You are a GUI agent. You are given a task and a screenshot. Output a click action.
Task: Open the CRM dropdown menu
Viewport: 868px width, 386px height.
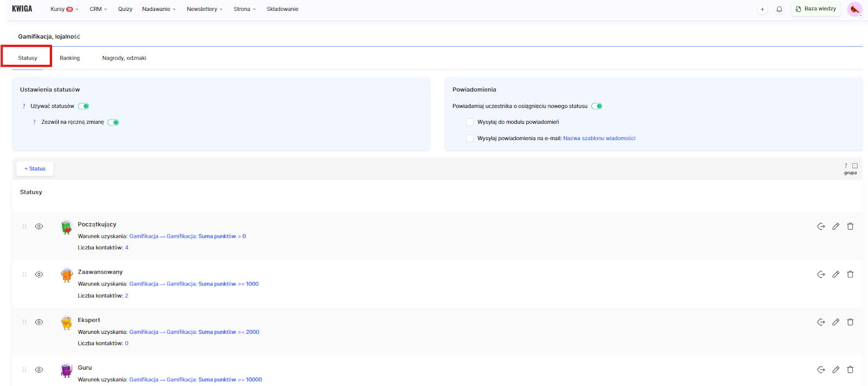tap(98, 9)
